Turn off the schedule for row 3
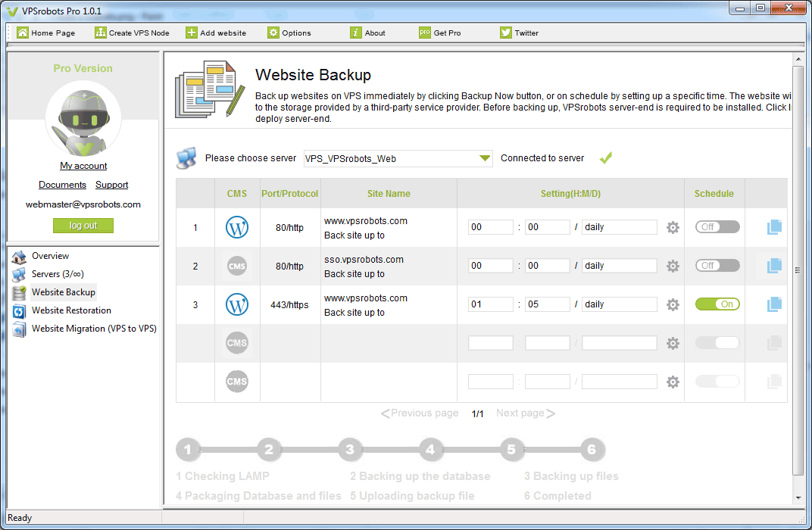The image size is (812, 530). click(717, 304)
